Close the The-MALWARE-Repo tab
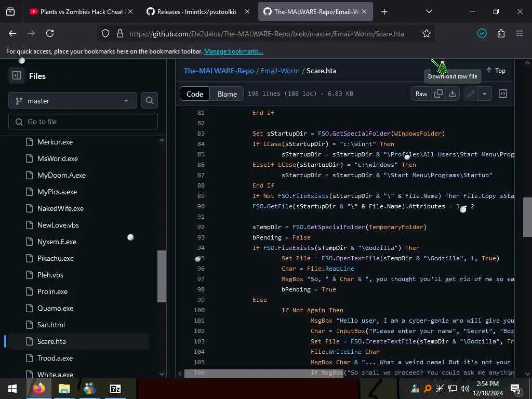This screenshot has width=532, height=399. click(x=364, y=12)
